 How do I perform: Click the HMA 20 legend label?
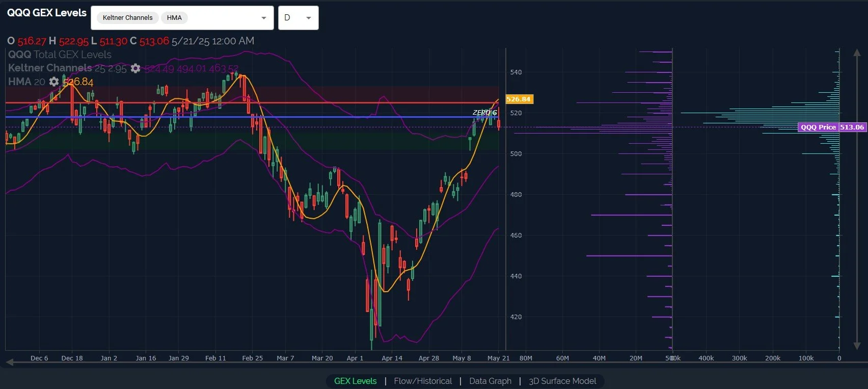pyautogui.click(x=26, y=82)
